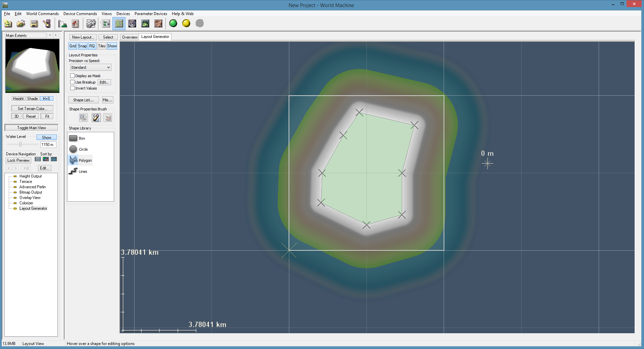
Task: Click the dice randomize icon in toolbar
Action: pos(91,23)
